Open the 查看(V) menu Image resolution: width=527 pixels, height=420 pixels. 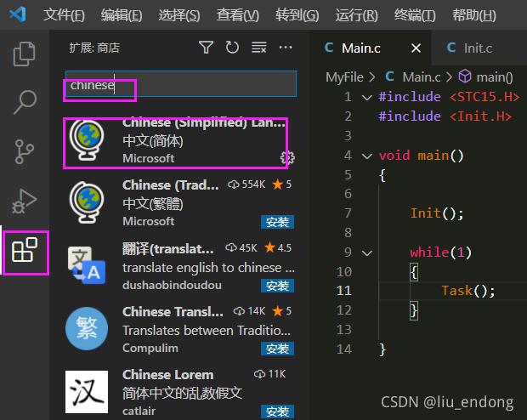pos(238,15)
